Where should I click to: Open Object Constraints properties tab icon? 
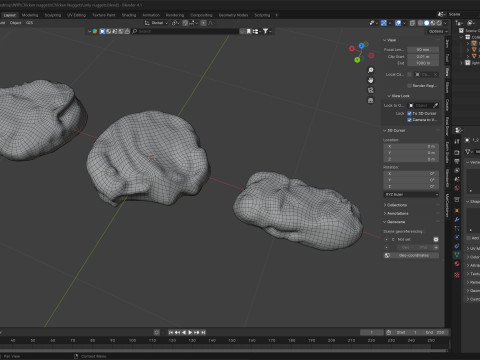[x=457, y=246]
